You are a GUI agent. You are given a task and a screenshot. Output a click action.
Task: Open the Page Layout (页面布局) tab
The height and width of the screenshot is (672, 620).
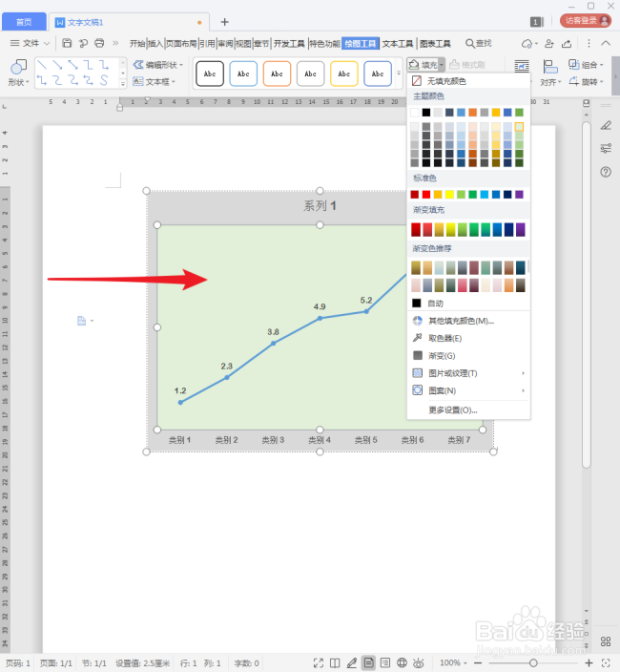coord(181,43)
